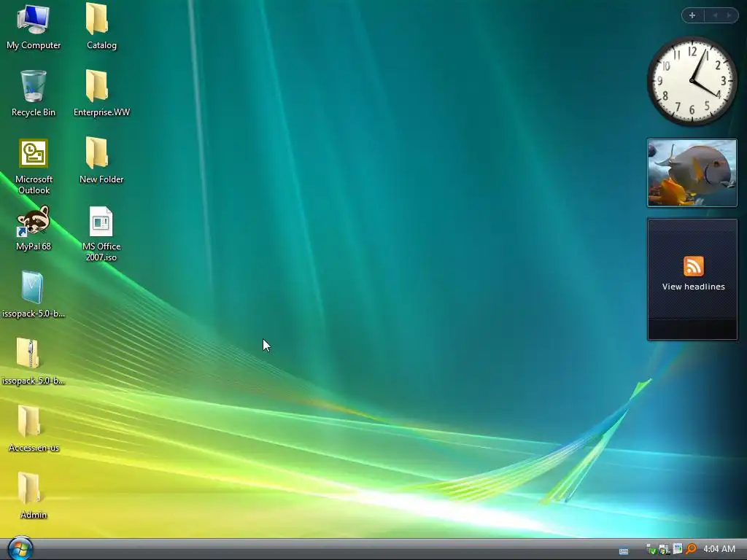Select the Enterprise.WW folder

point(101,94)
